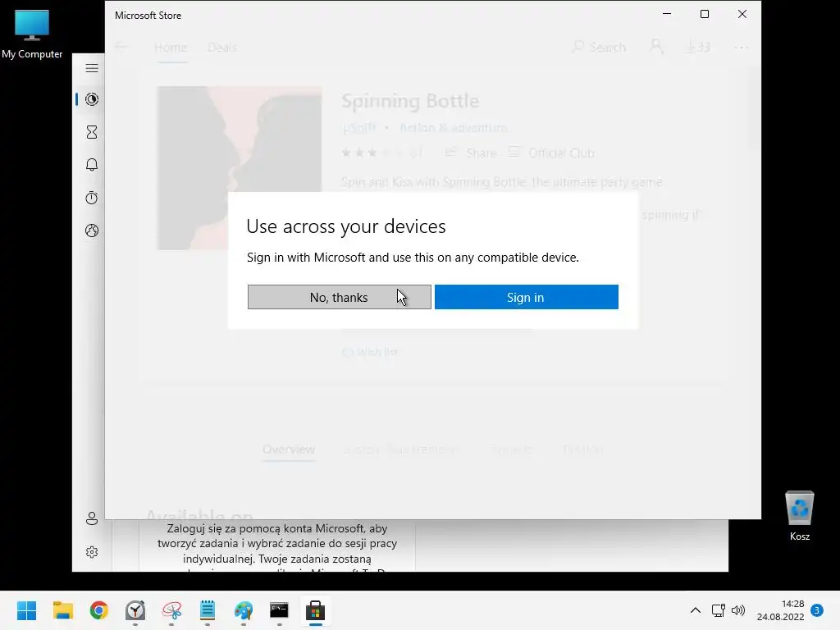Select the Reviews tab
Image resolution: width=840 pixels, height=630 pixels.
512,450
